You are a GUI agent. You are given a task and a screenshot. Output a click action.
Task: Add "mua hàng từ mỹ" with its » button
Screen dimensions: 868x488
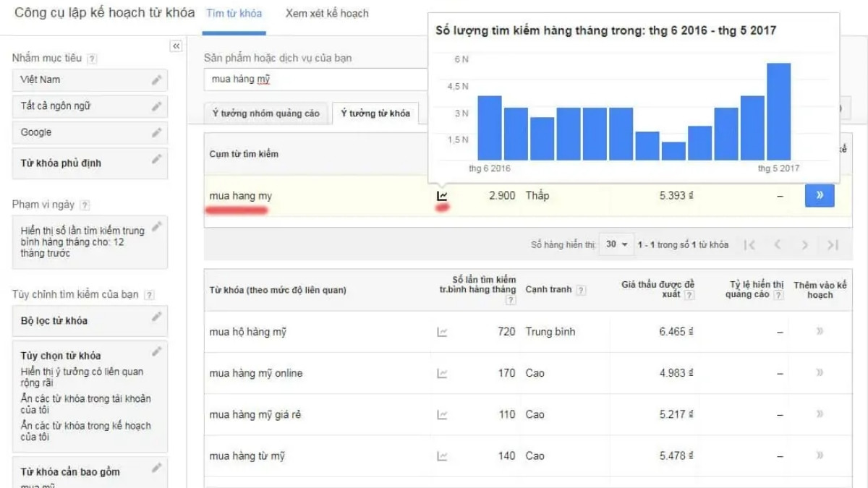[x=820, y=455]
